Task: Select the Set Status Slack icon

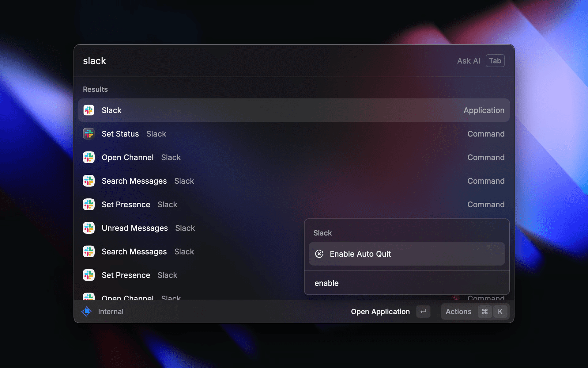Action: point(89,134)
